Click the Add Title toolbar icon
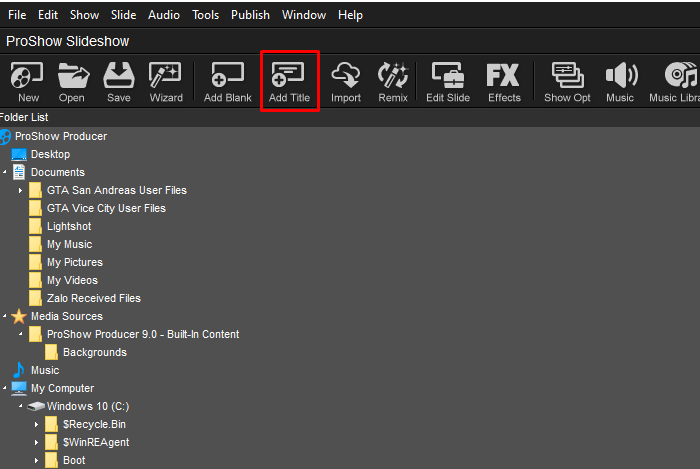 [x=288, y=75]
